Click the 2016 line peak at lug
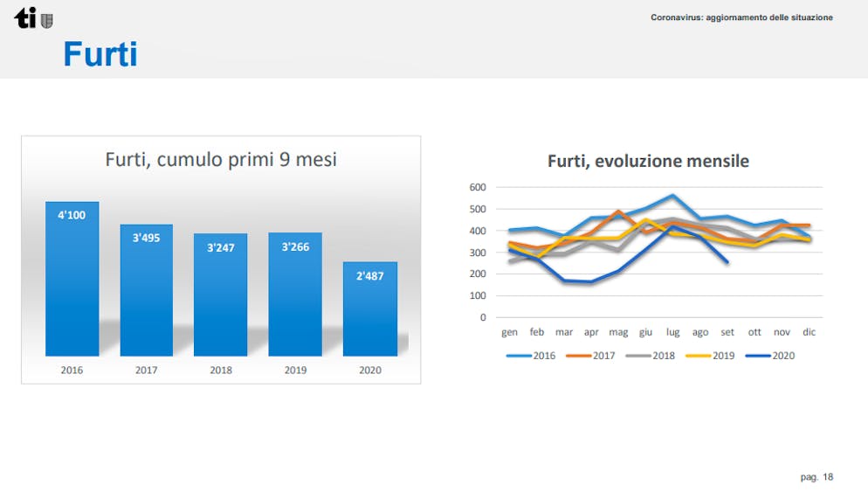The height and width of the screenshot is (492, 868). [x=672, y=195]
